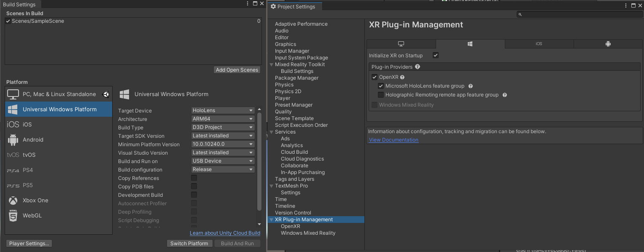Viewport: 644px width, 252px height.
Task: Enable Holographic Remoting remote app feature group
Action: click(x=381, y=94)
